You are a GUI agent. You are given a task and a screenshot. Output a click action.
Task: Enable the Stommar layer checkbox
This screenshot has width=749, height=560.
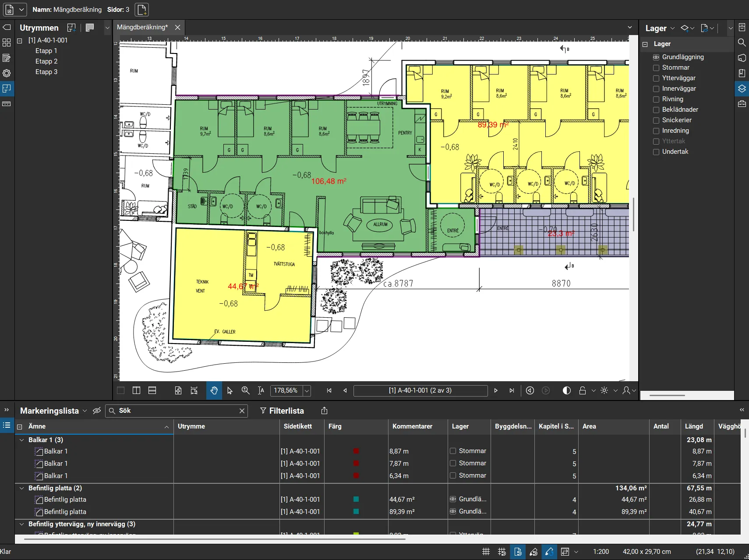tap(656, 67)
